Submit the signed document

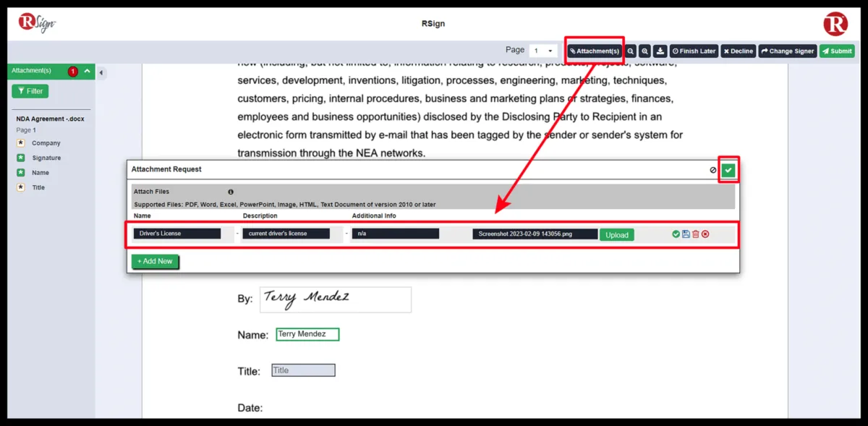point(837,51)
